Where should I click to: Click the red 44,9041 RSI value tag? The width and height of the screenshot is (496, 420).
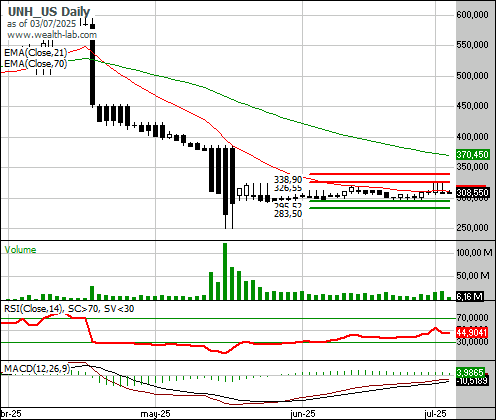click(472, 332)
